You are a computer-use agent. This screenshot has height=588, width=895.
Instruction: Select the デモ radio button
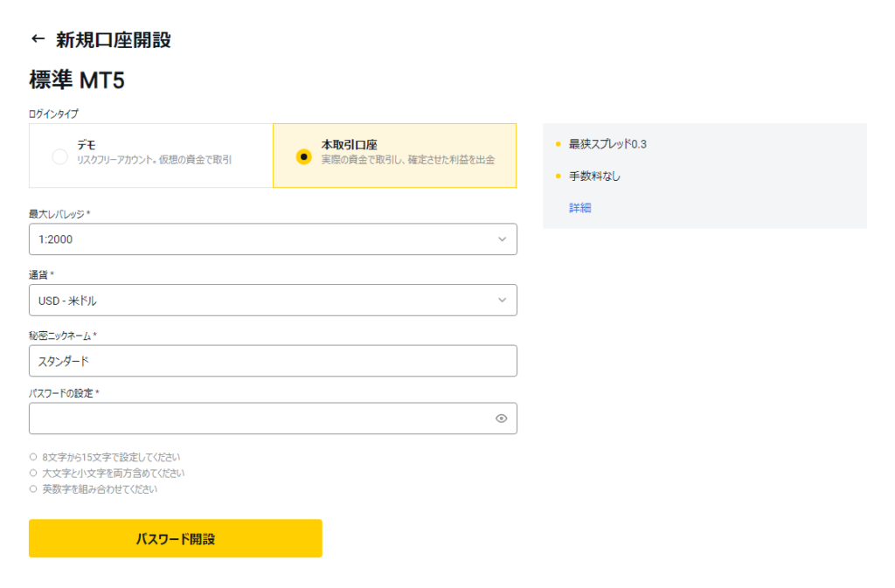pos(59,157)
